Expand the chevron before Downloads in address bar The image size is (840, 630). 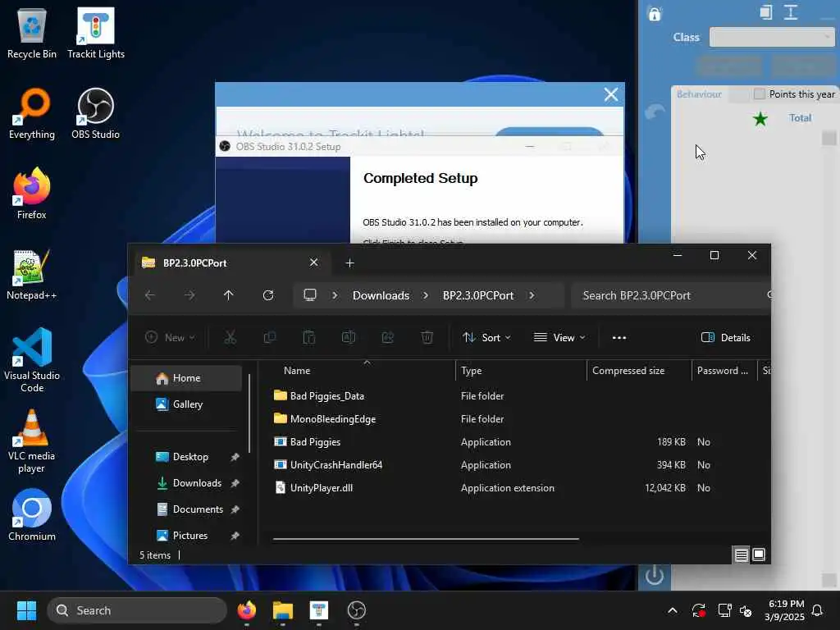335,295
